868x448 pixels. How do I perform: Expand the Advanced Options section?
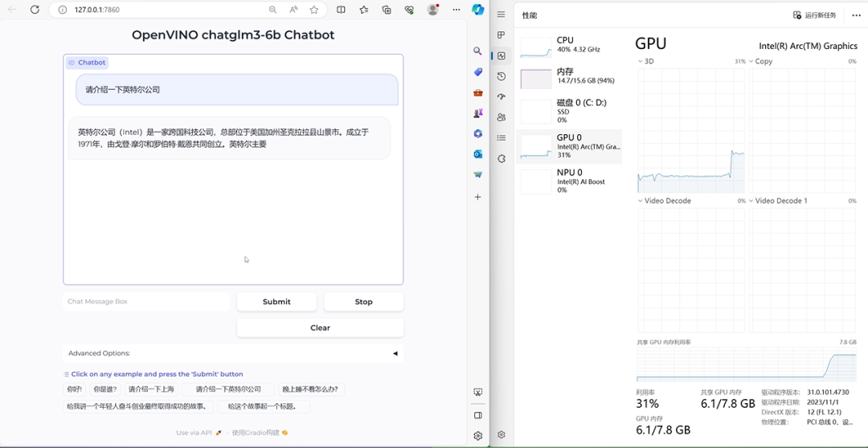[x=233, y=353]
